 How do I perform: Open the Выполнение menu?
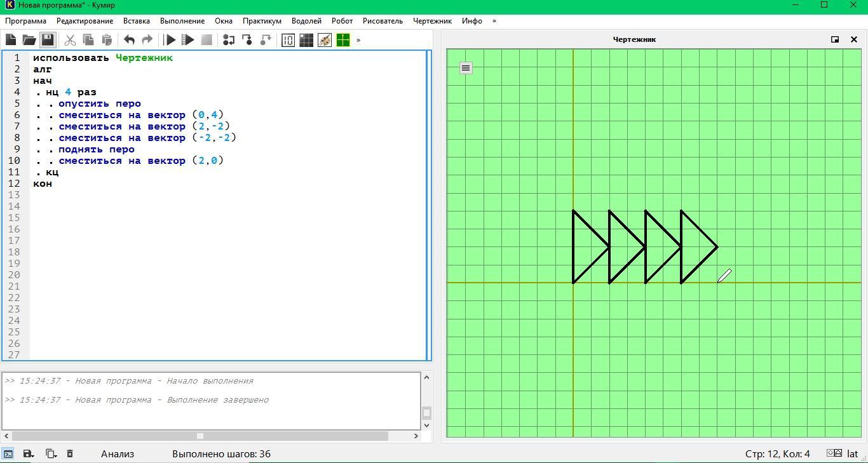[x=182, y=21]
